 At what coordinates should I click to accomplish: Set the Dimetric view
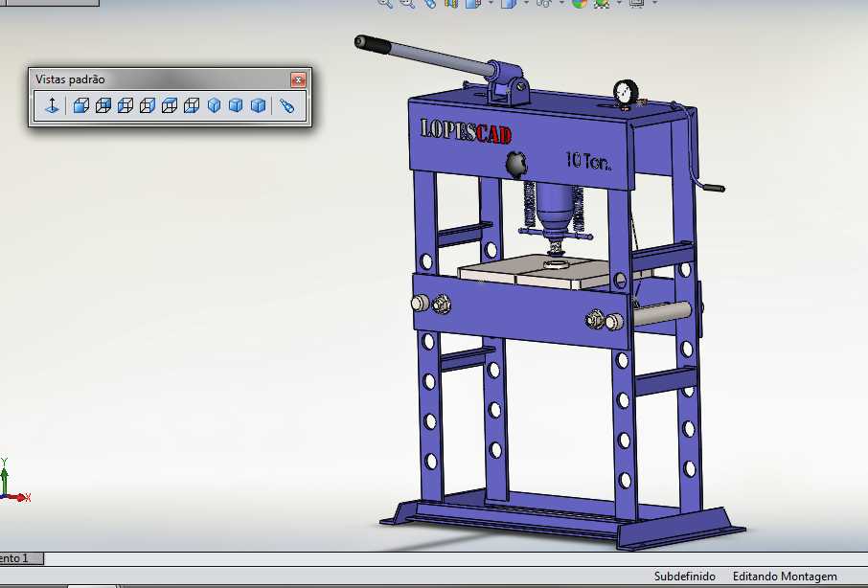[258, 105]
